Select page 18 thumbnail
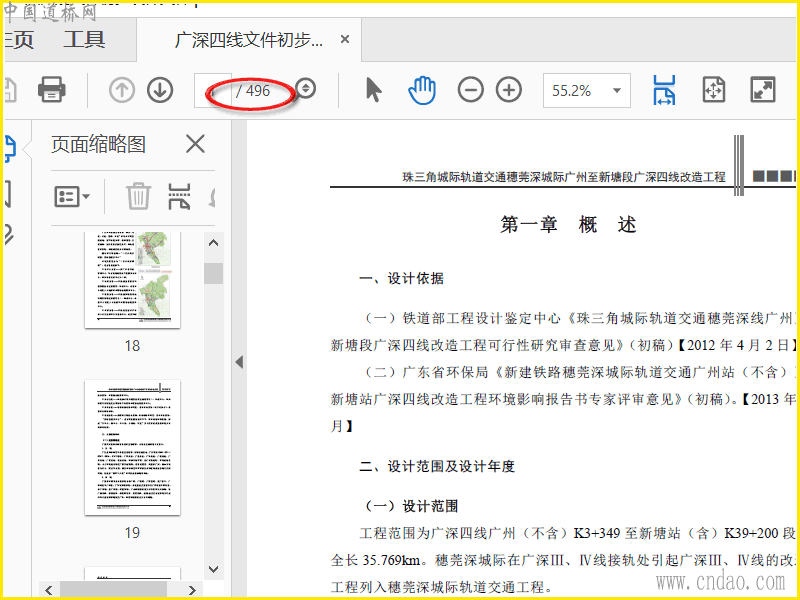The height and width of the screenshot is (600, 800). (x=133, y=280)
